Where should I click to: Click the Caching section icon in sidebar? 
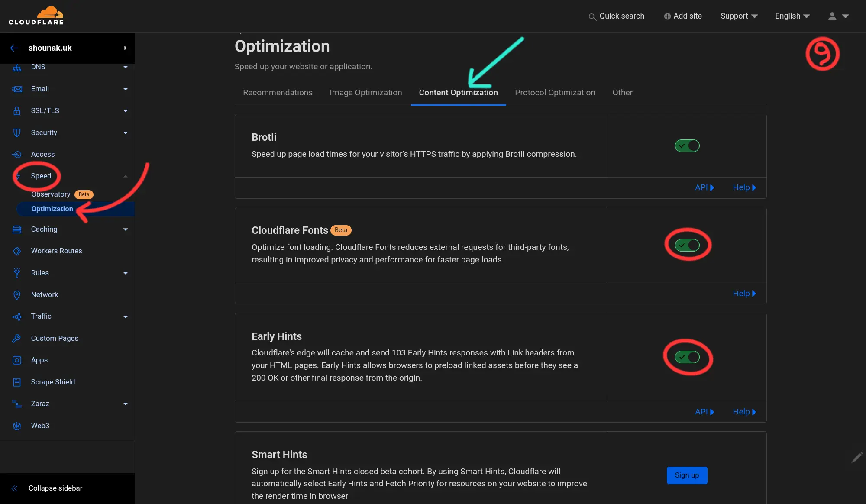coord(16,229)
